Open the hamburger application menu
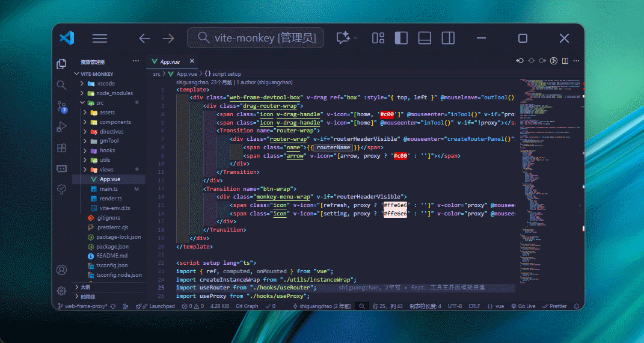Screen dimensions: 644x343 tap(100, 38)
